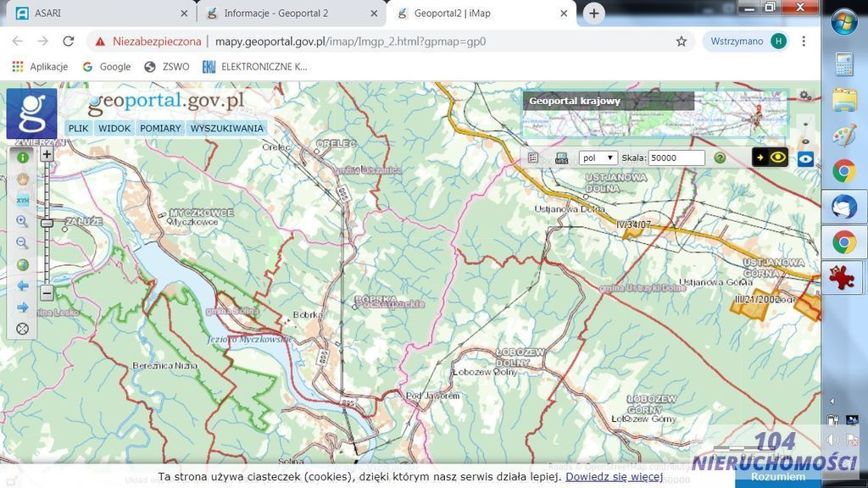
Task: Click the Rozumiem cookie accept button
Action: (778, 477)
